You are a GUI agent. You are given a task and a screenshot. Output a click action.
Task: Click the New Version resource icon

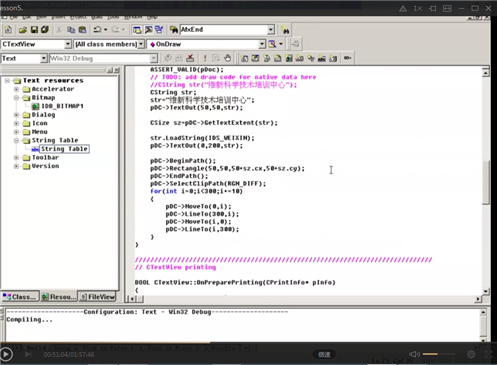pyautogui.click(x=333, y=58)
